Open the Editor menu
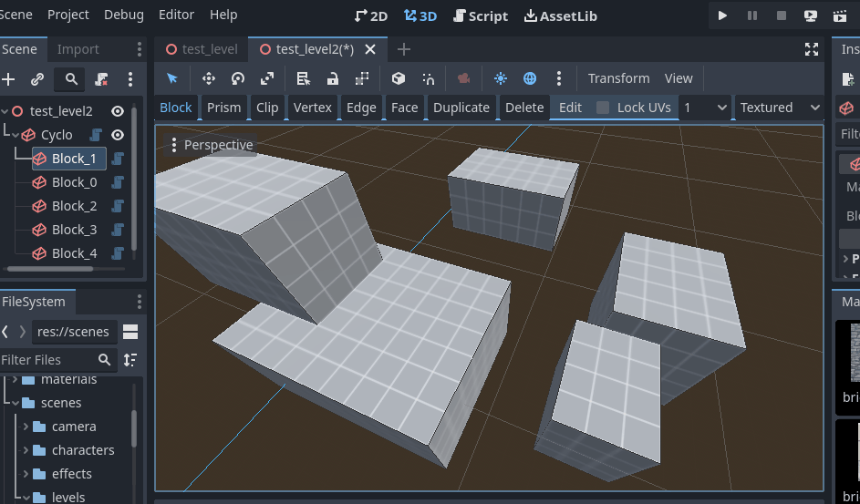The image size is (860, 504). pos(176,15)
